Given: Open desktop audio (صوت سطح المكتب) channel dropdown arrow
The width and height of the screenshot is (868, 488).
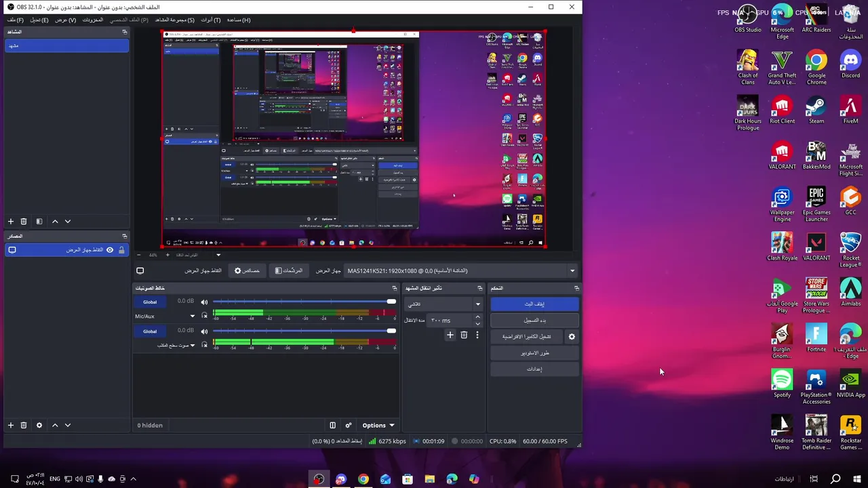Looking at the screenshot, I should (x=193, y=345).
